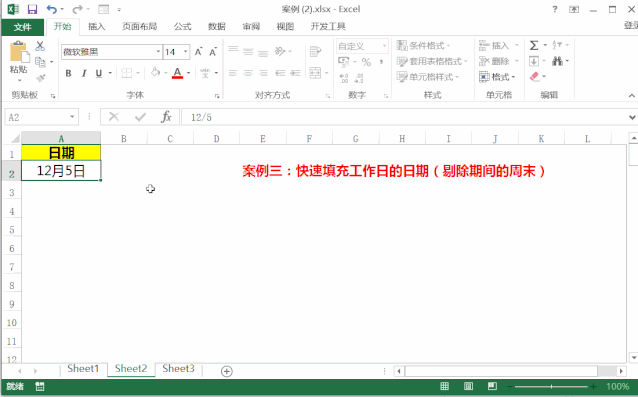Decrease font size with small A
Screen dimensions: 638x397
213,52
